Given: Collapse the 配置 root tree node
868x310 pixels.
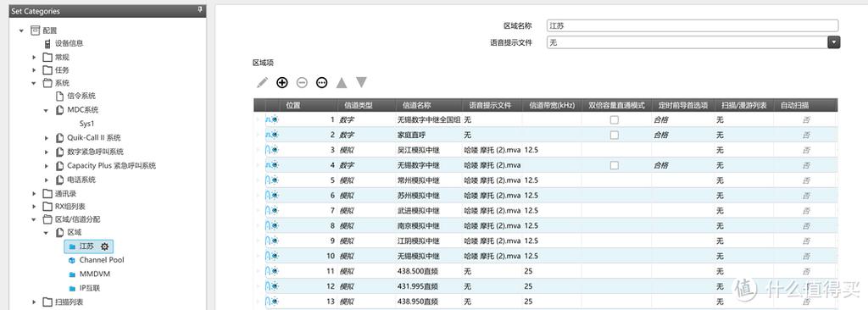Looking at the screenshot, I should coord(22,31).
